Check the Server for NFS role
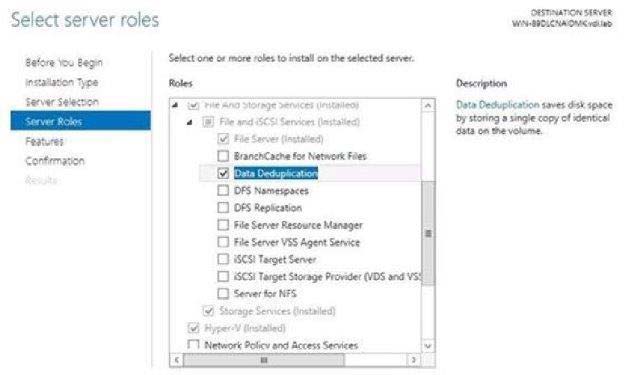This screenshot has width=640, height=375. click(223, 293)
